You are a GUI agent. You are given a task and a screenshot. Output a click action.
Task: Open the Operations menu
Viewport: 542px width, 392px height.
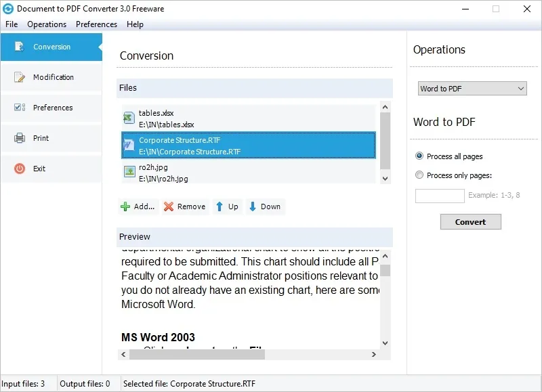point(47,24)
